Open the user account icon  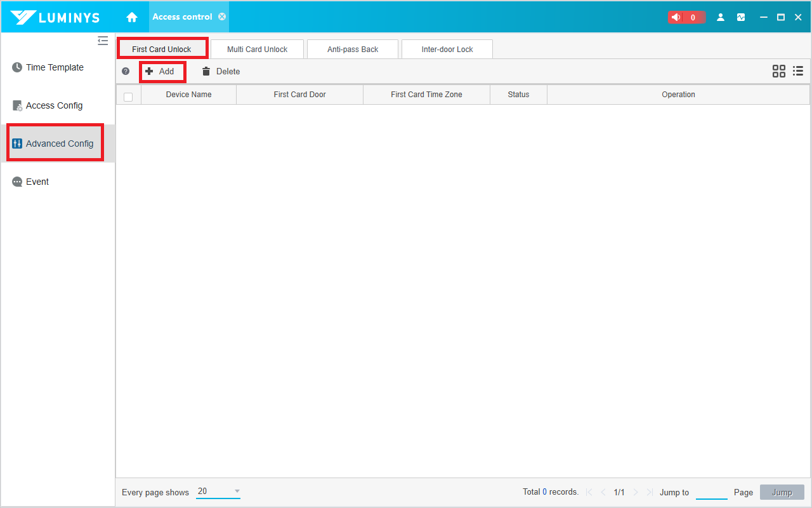coord(721,17)
